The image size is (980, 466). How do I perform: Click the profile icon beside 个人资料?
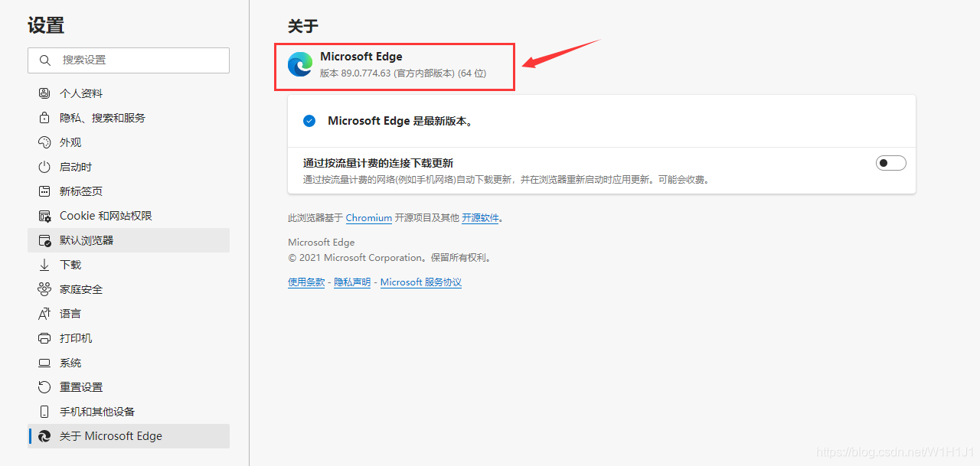[44, 93]
